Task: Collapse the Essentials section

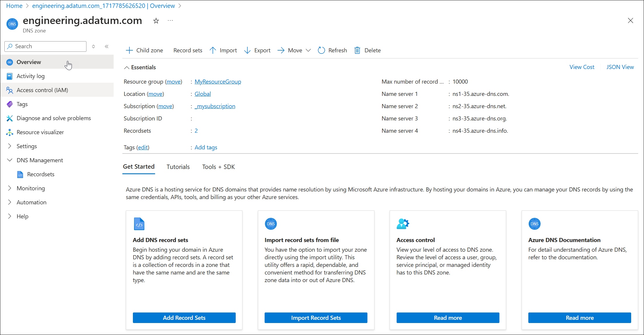Action: [126, 68]
